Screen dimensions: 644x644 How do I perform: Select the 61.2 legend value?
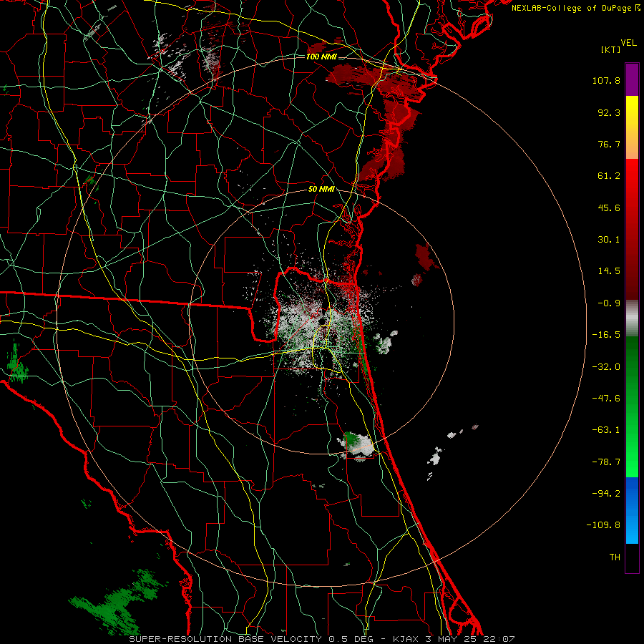(x=609, y=176)
